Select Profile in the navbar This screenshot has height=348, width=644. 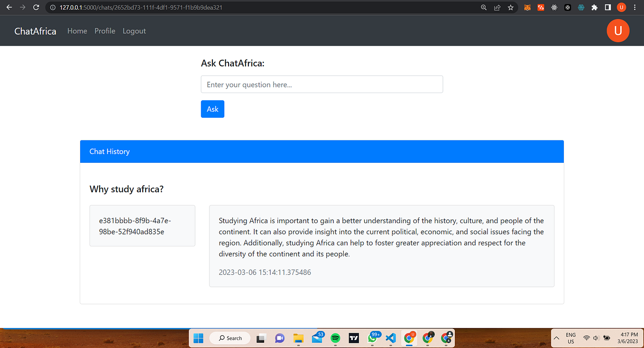(x=104, y=30)
